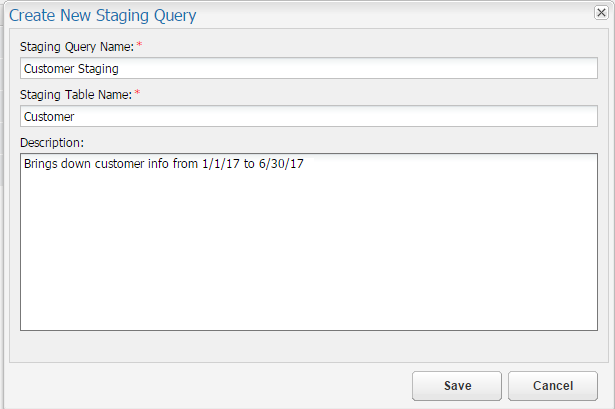Click the "Description:" label
The image size is (615, 409).
tap(52, 142)
